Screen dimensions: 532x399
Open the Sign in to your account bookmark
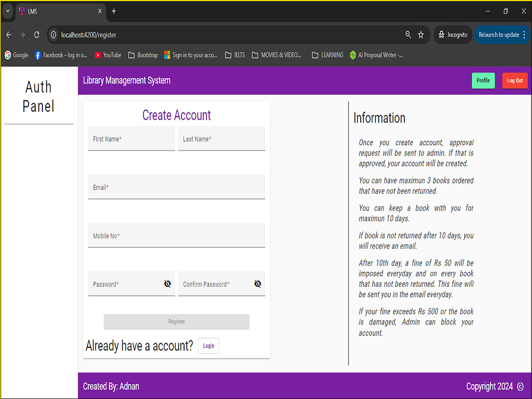[x=190, y=55]
